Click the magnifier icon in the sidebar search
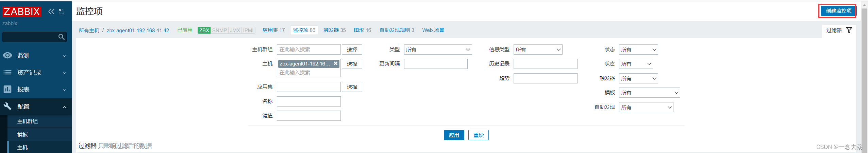The width and height of the screenshot is (868, 153). coord(62,37)
